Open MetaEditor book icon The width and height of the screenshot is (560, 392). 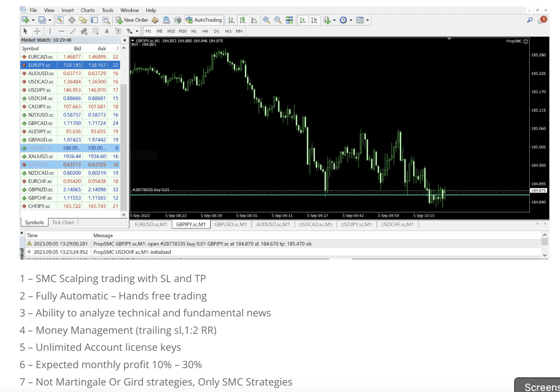155,20
